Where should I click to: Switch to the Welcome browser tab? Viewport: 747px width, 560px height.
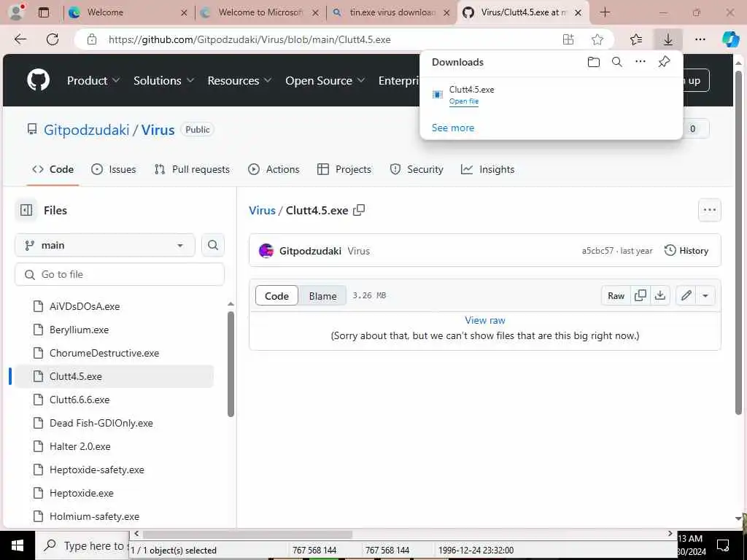pyautogui.click(x=128, y=12)
